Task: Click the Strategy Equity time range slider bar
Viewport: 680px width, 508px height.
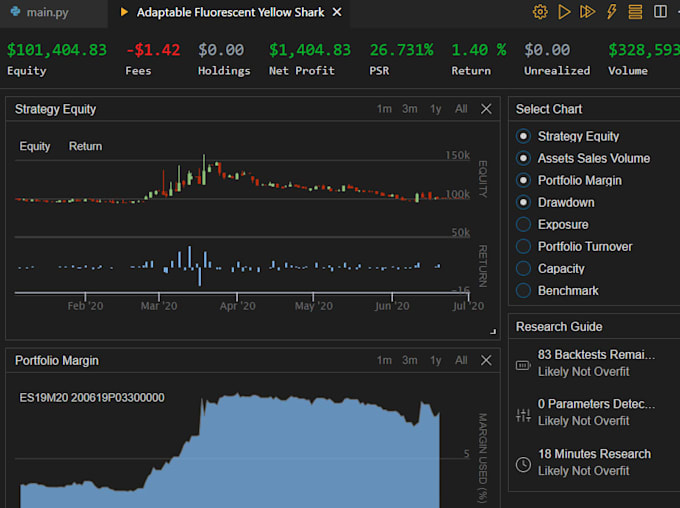Action: pyautogui.click(x=242, y=293)
